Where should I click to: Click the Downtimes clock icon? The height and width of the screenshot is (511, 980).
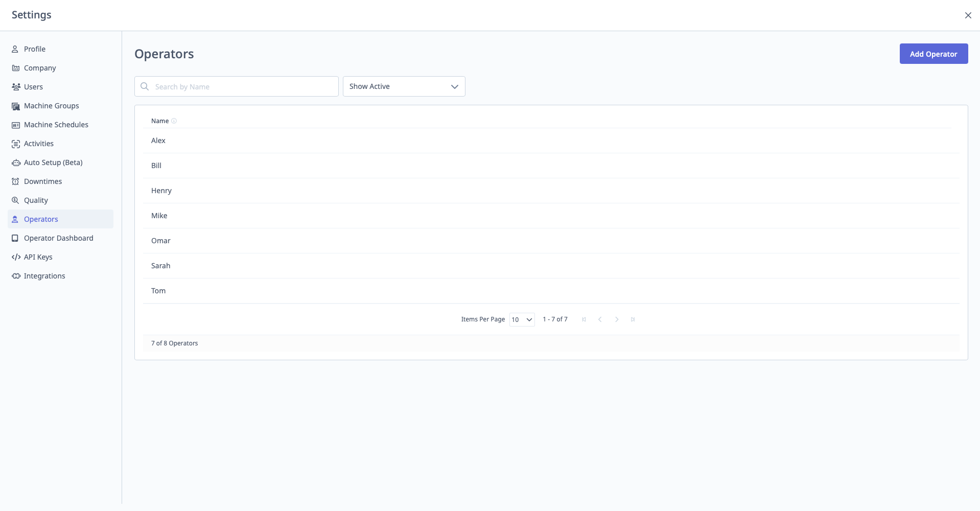click(x=15, y=181)
